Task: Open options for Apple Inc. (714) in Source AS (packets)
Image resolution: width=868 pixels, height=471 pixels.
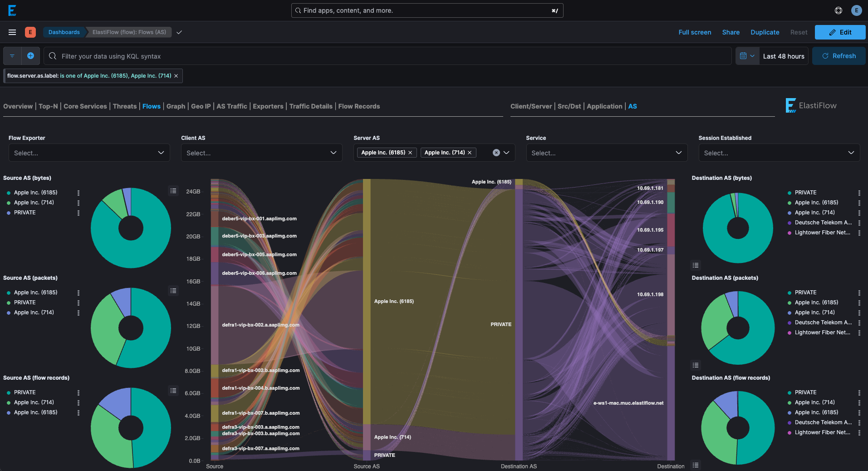Action: click(x=78, y=312)
